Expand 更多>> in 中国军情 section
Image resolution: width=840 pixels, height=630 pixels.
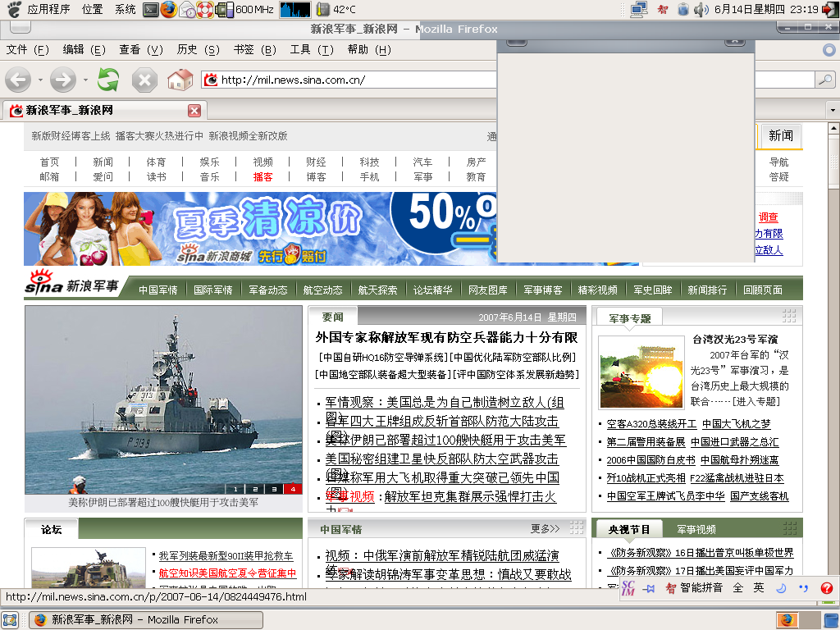click(545, 529)
